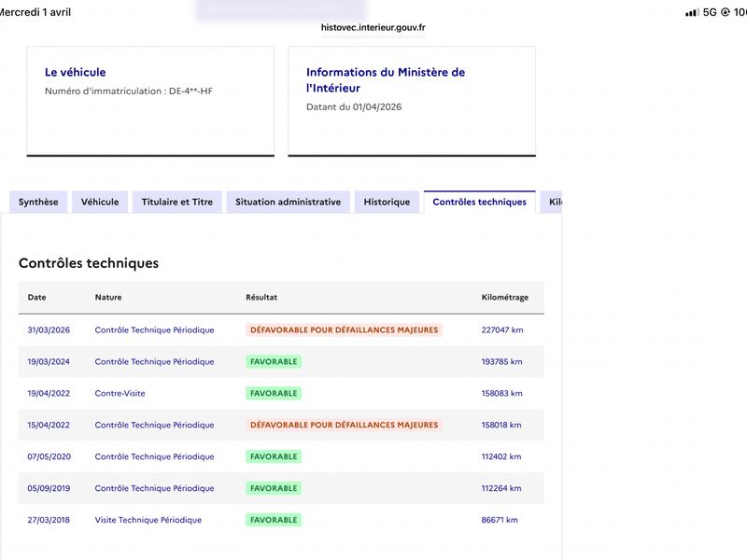Viewport: 747px width, 560px height.
Task: Click the défavorable badge for 31/03/2026
Action: coord(344,329)
